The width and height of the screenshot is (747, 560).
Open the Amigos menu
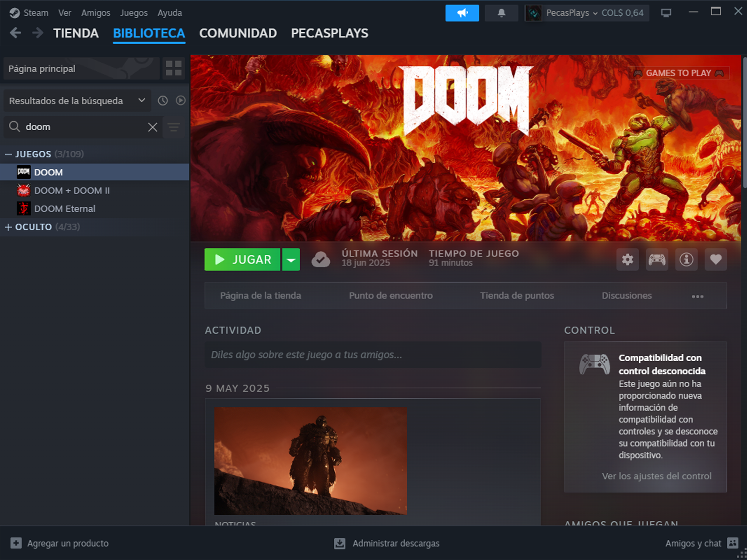pos(96,13)
